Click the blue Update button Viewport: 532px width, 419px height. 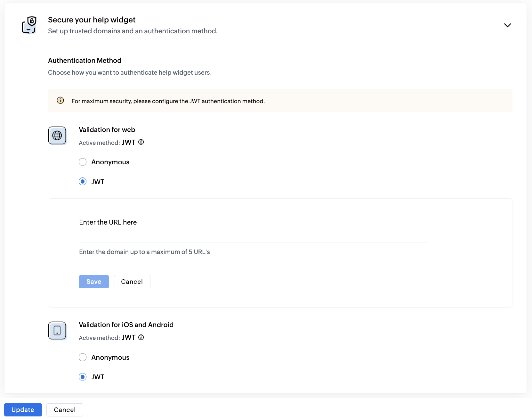(23, 410)
